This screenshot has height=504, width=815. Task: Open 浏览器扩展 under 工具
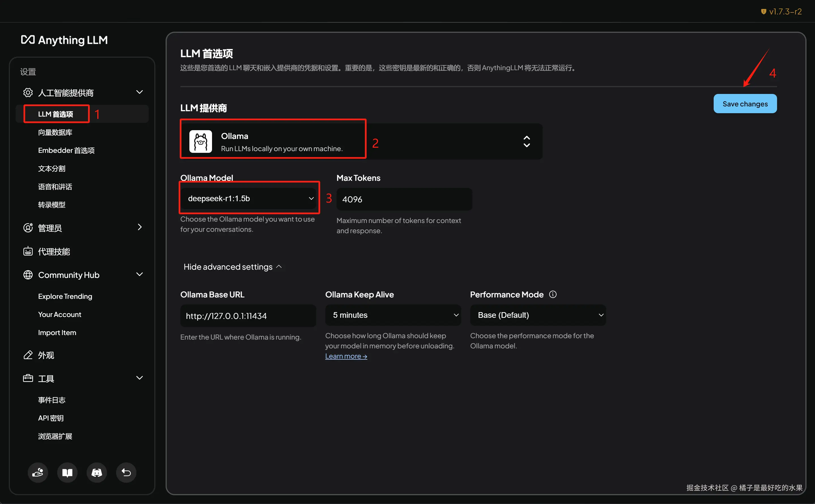pos(55,436)
